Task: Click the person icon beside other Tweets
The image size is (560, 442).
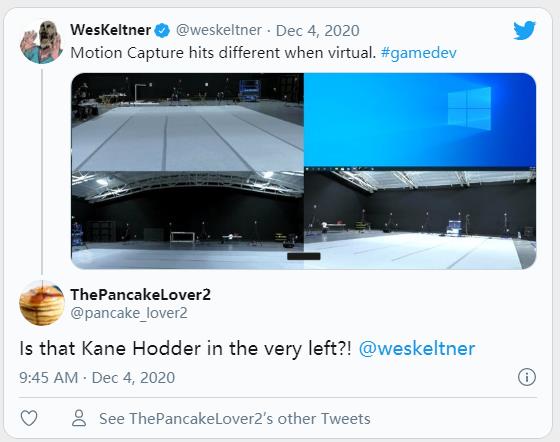Action: coord(79,418)
